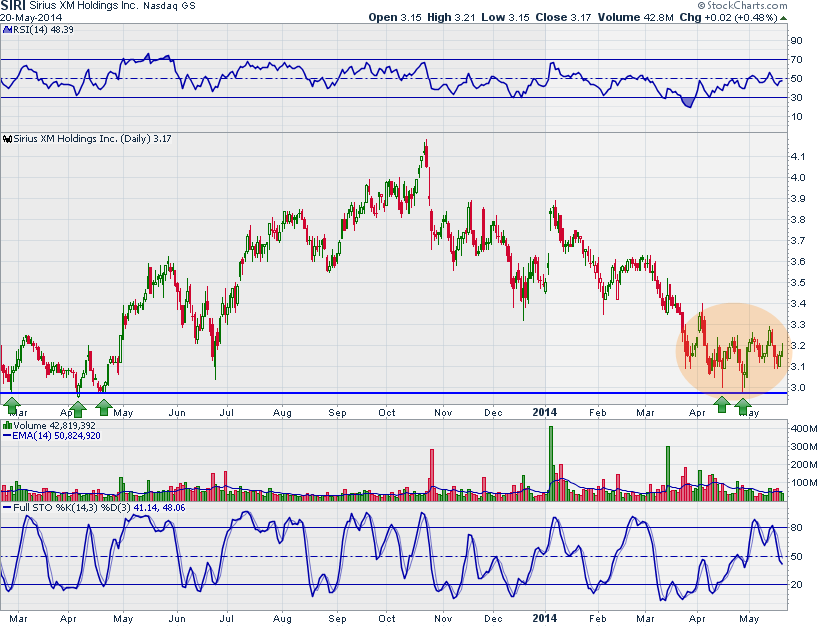Click the 90 label on RSI axis
817x626 pixels.
(x=796, y=41)
